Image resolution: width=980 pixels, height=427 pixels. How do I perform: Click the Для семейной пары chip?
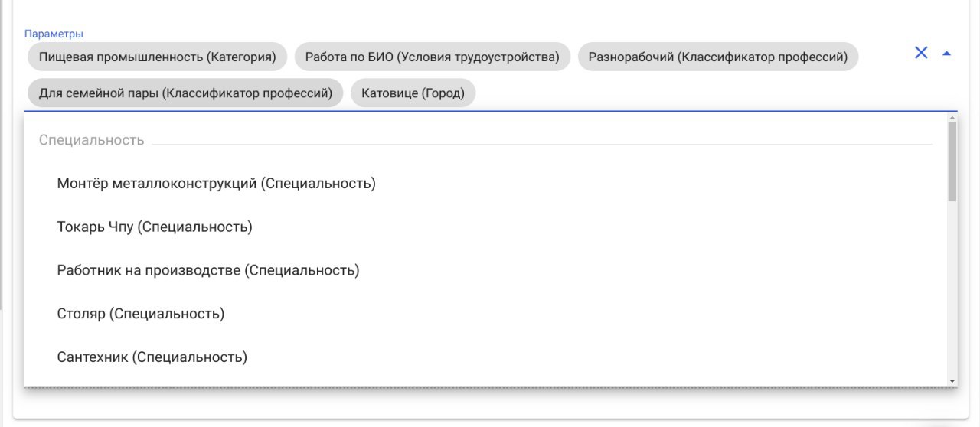coord(185,93)
